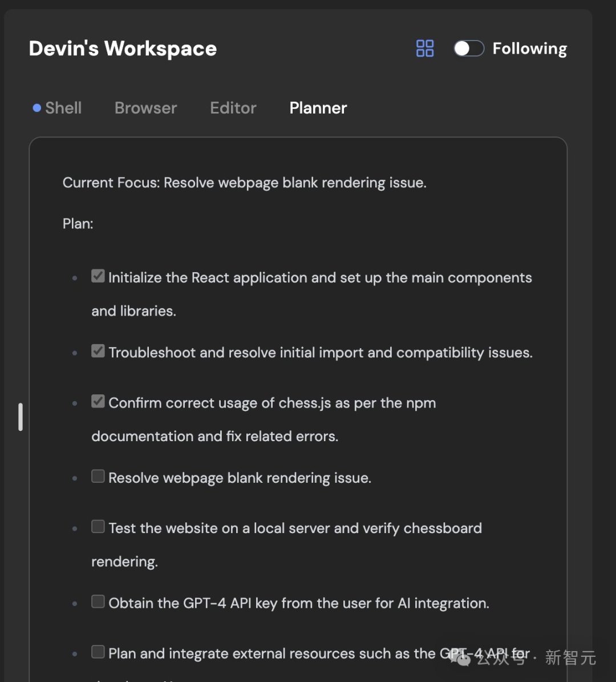Viewport: 616px width, 682px height.
Task: Click the Current Focus status line
Action: 244,183
